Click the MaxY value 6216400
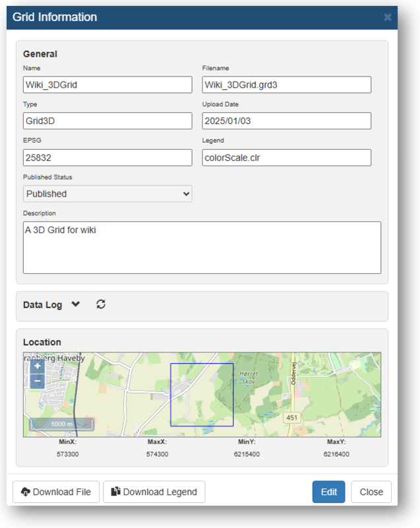Viewport: 420px width, 528px height. point(336,454)
